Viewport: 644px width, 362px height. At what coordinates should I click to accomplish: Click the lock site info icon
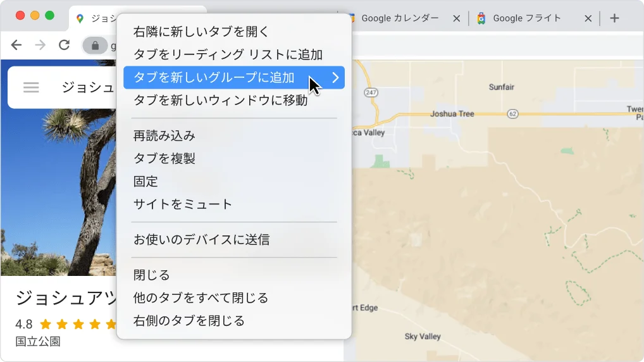point(95,45)
